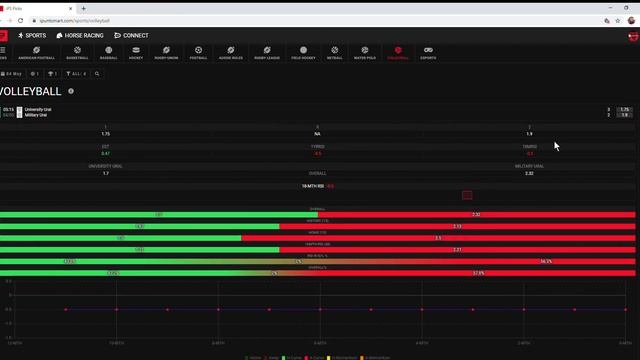Click the Overall bar red 2.32 segment

[476, 215]
